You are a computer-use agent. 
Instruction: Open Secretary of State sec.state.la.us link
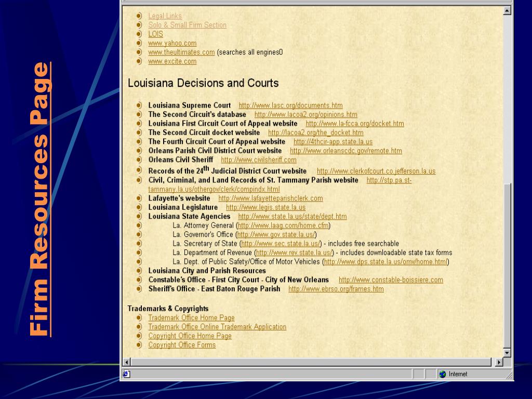pyautogui.click(x=281, y=244)
